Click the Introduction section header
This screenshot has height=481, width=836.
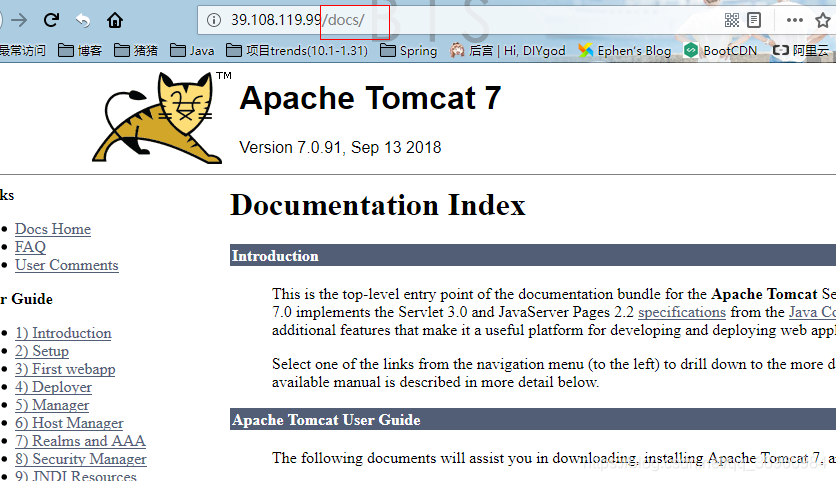tap(533, 255)
